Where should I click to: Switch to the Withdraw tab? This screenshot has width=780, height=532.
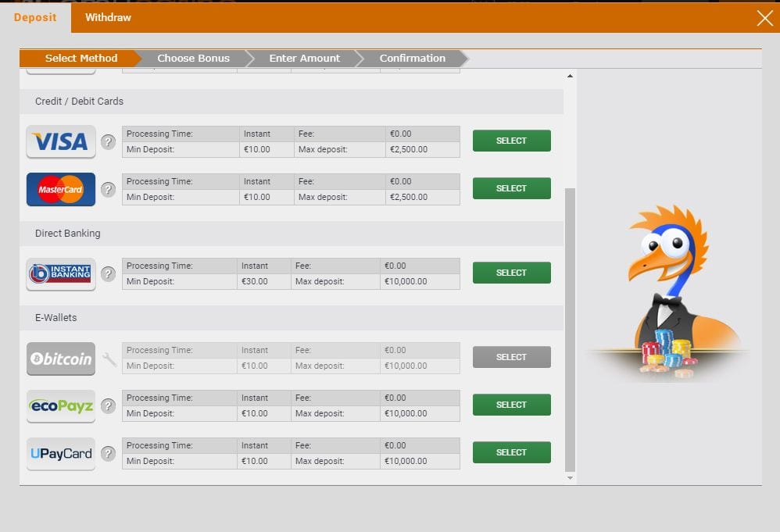click(108, 16)
